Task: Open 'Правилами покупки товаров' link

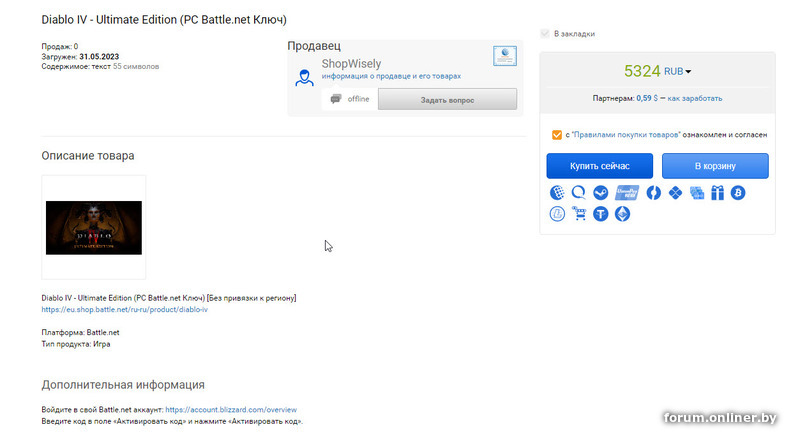Action: coord(627,135)
